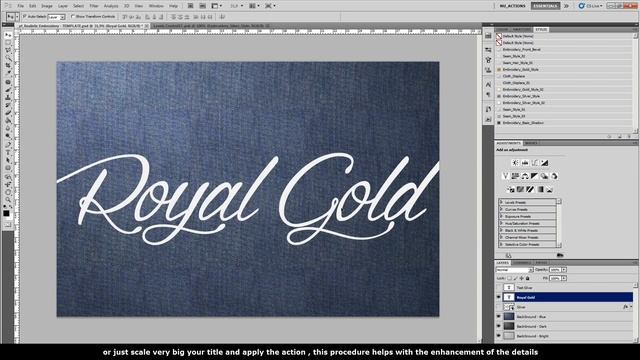Add a Curves adjustment

pyautogui.click(x=535, y=163)
